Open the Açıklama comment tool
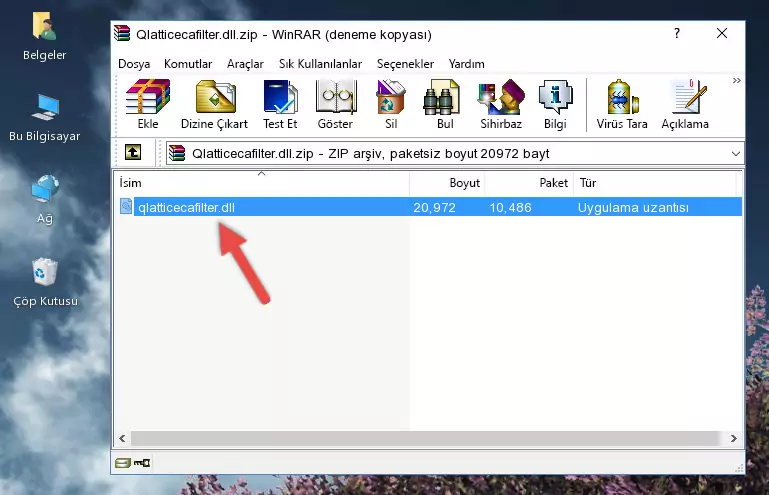The image size is (769, 495). tap(685, 104)
